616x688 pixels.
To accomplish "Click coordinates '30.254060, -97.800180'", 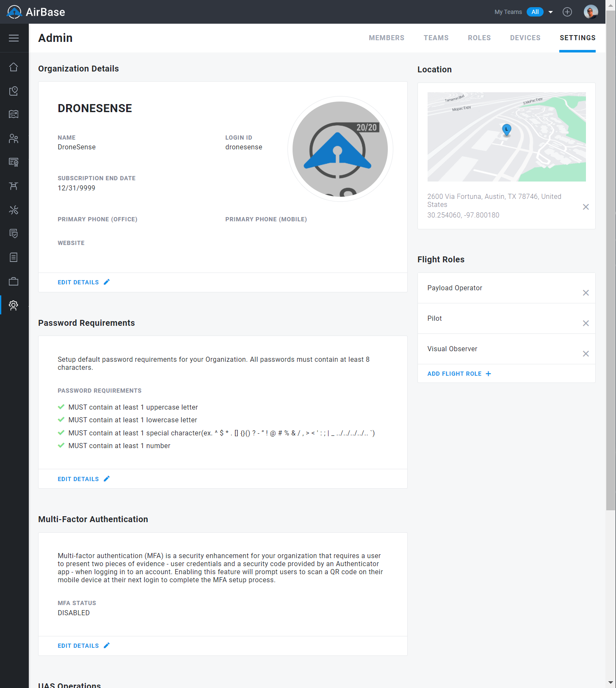I will 463,215.
